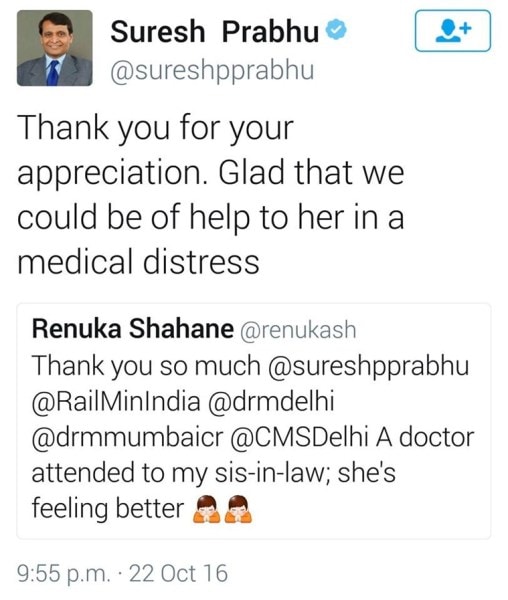Click the first folded hands emoji
This screenshot has height=600, width=508.
tap(207, 509)
